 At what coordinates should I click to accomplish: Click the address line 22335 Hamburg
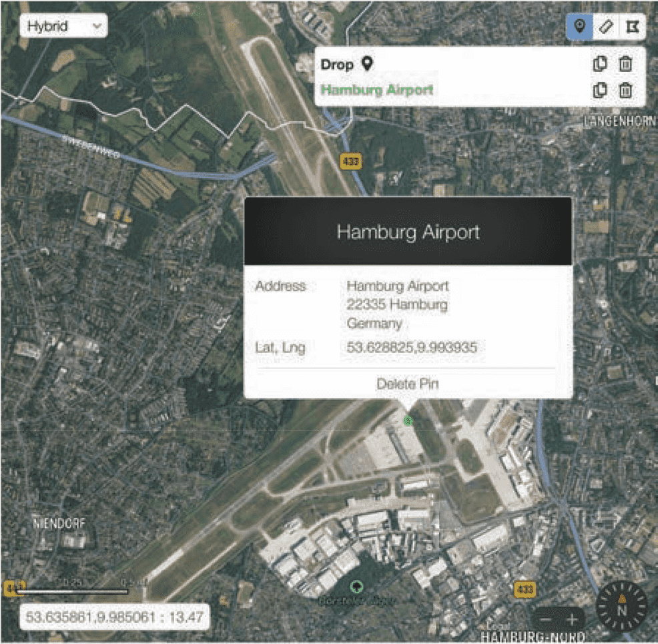pyautogui.click(x=397, y=304)
